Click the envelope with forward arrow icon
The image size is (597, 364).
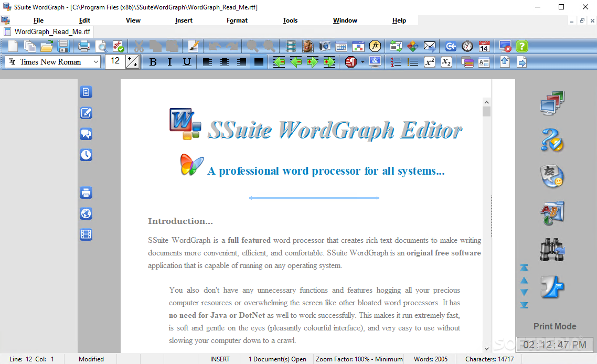pos(430,47)
